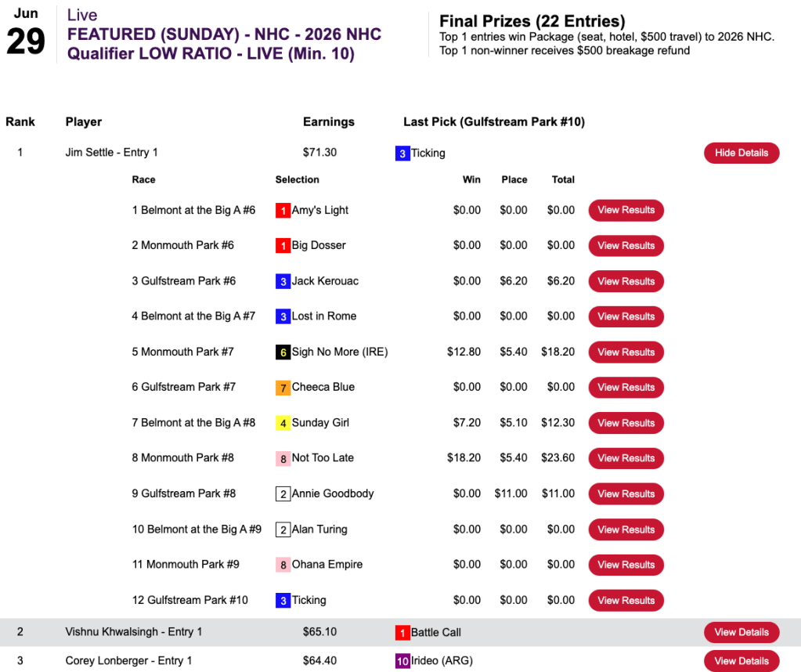Click orange number 7 badge beside Cheeca Blue
Viewport: 801px width, 672px height.
(x=283, y=388)
